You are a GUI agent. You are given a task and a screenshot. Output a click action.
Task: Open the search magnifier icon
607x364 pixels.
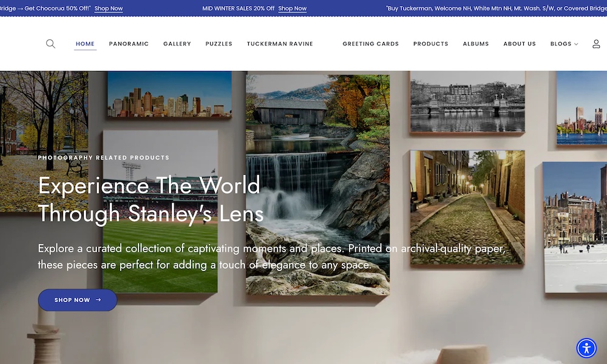pos(50,44)
